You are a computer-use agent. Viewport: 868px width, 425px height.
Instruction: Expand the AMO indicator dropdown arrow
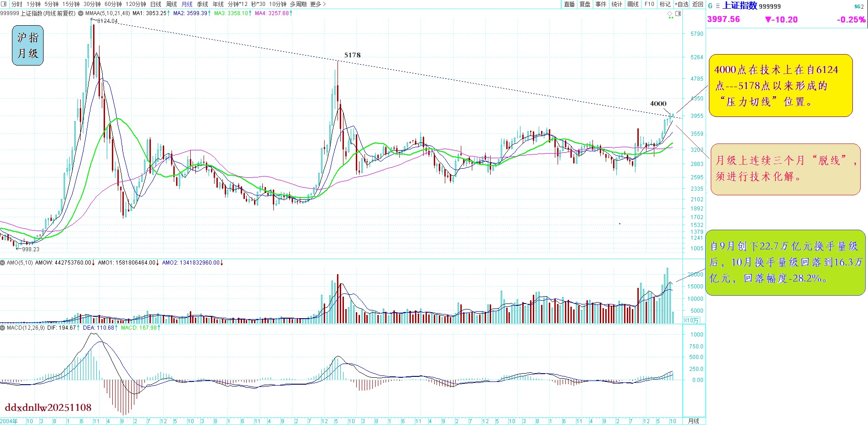click(x=3, y=263)
